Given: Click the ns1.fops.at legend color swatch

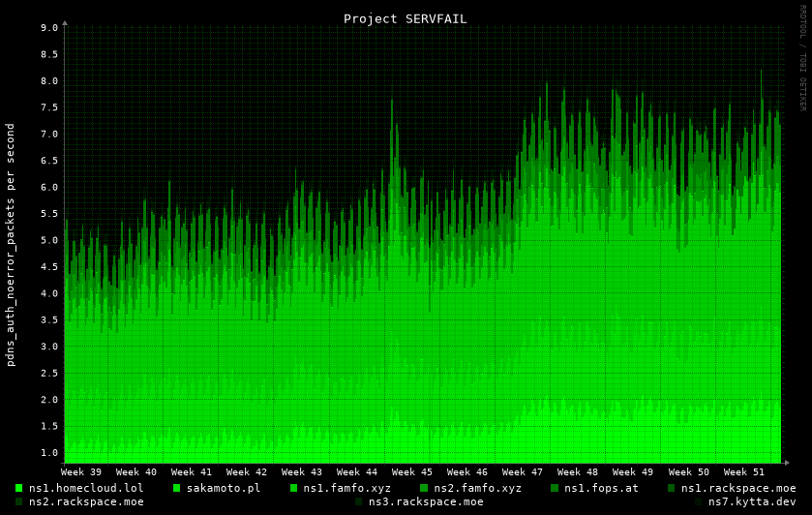Looking at the screenshot, I should [556, 488].
